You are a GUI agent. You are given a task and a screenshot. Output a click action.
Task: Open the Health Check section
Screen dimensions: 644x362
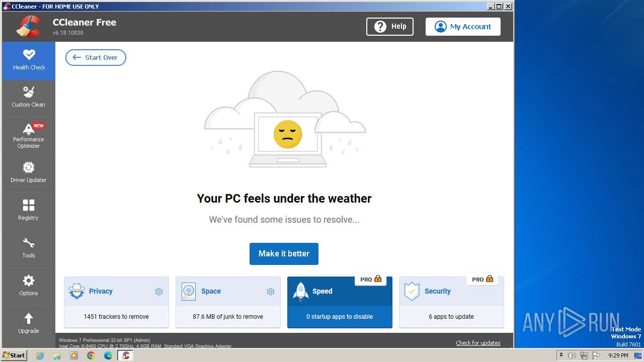tap(29, 60)
